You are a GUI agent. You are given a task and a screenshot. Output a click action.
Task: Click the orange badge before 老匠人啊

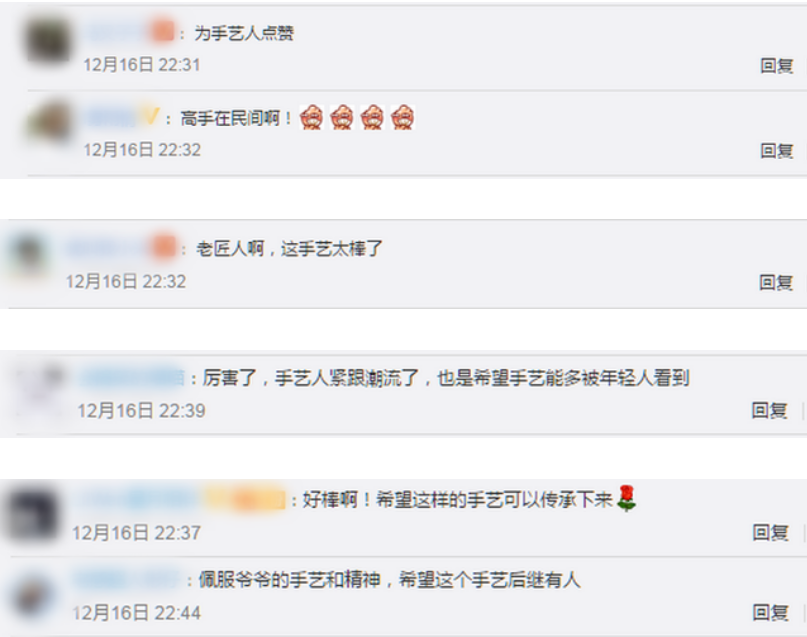point(164,248)
